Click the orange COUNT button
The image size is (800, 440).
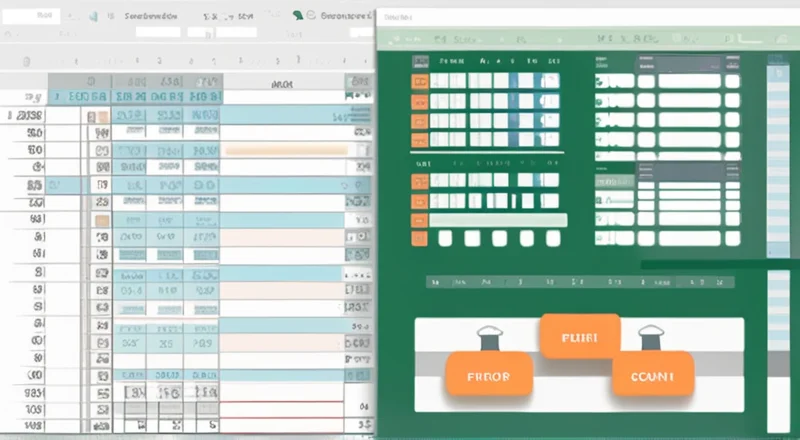point(652,377)
